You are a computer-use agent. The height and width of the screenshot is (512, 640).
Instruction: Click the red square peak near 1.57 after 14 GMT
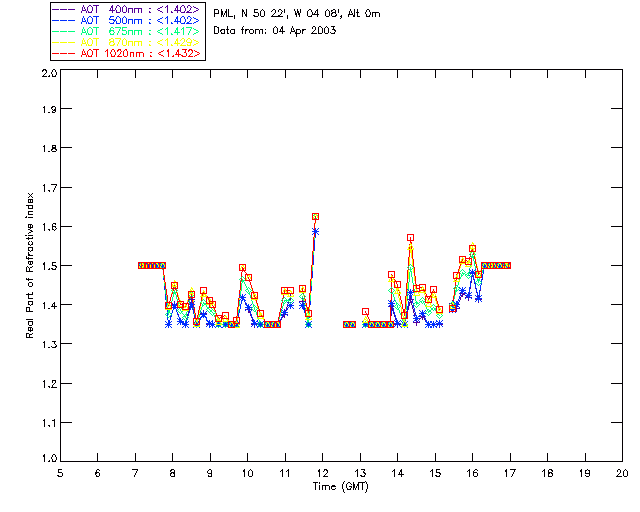point(410,238)
